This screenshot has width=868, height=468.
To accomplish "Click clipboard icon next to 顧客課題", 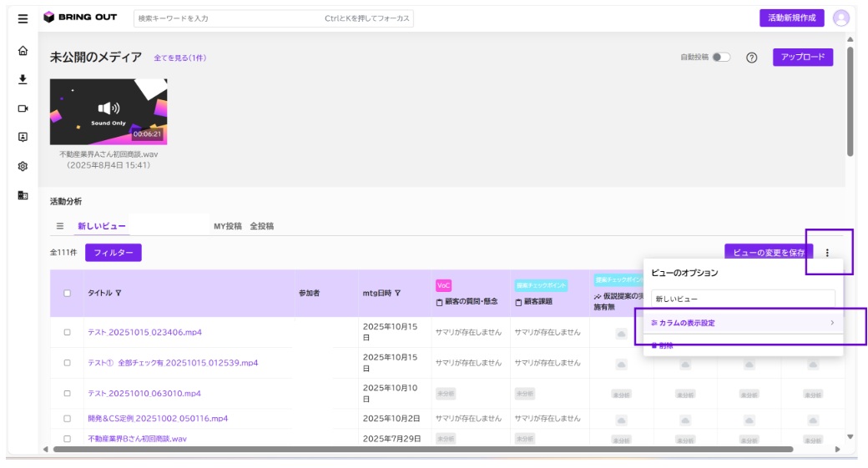I will coord(518,302).
